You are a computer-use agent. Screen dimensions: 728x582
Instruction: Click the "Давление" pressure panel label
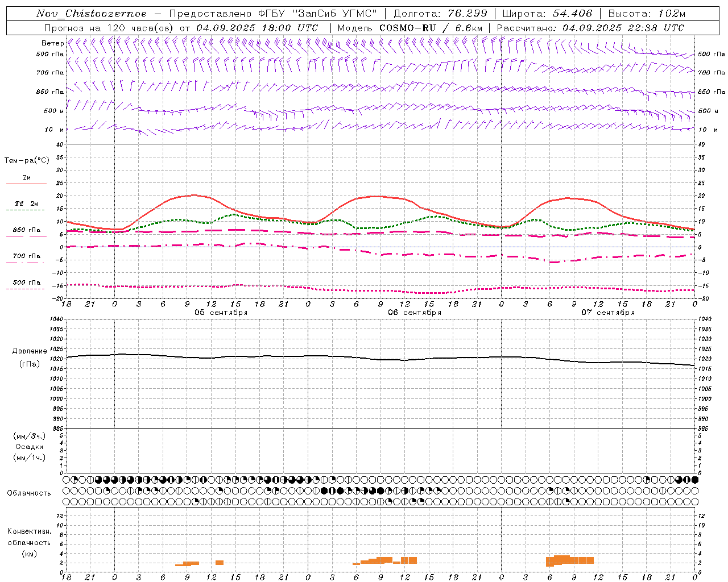coord(29,351)
